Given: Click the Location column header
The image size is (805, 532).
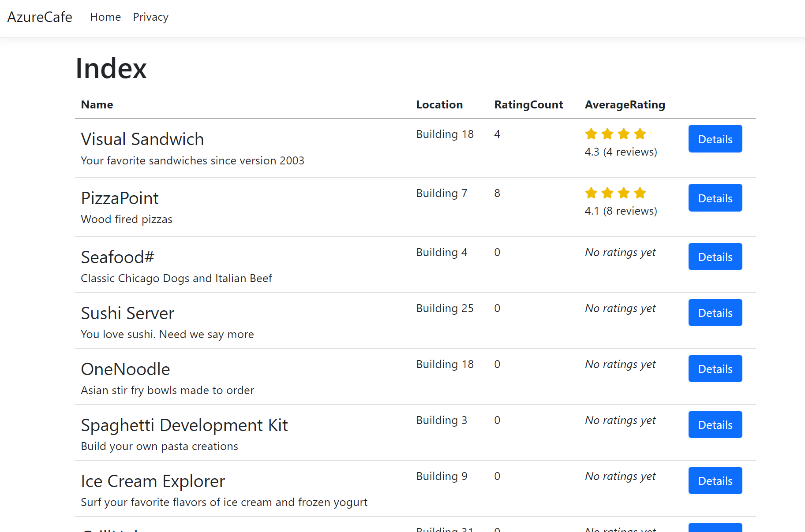Looking at the screenshot, I should pos(439,104).
